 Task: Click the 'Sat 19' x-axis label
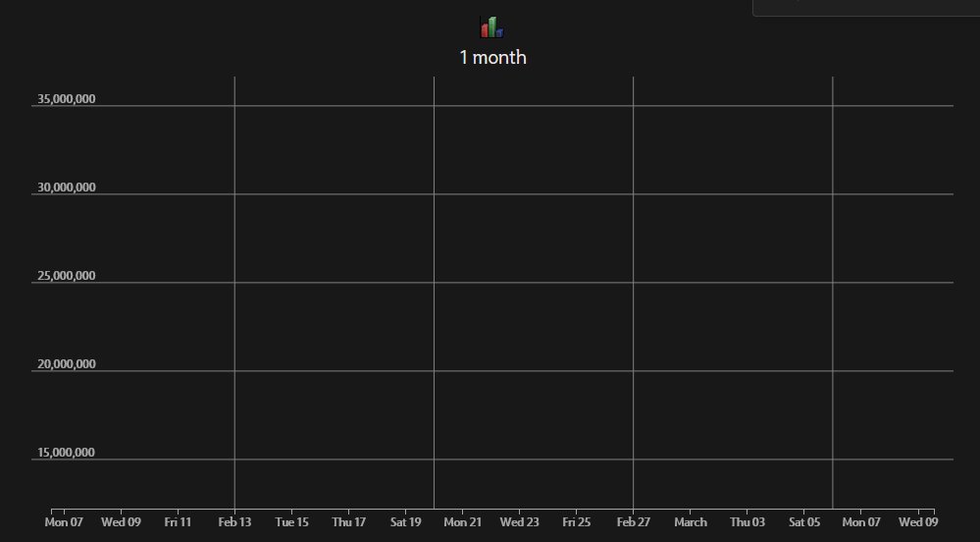click(x=405, y=522)
